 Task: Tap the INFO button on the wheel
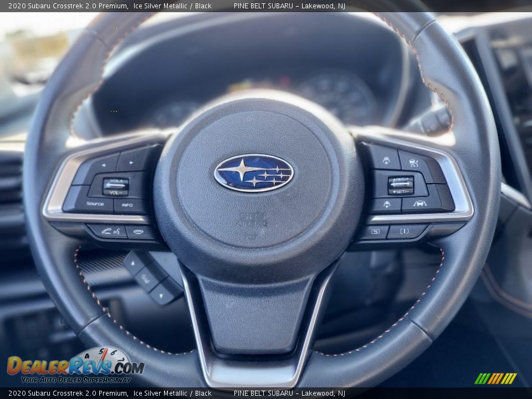(128, 205)
